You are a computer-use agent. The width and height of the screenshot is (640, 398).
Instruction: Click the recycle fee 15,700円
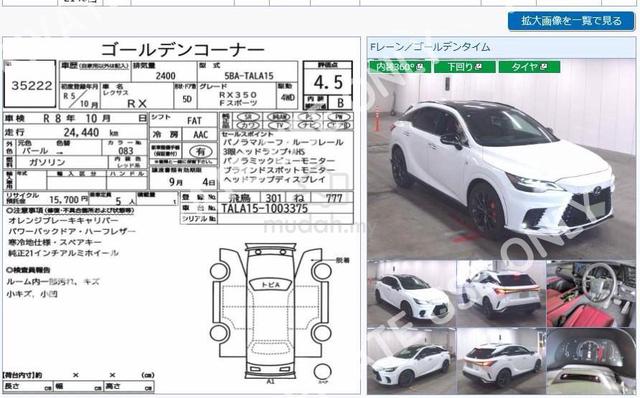point(69,200)
